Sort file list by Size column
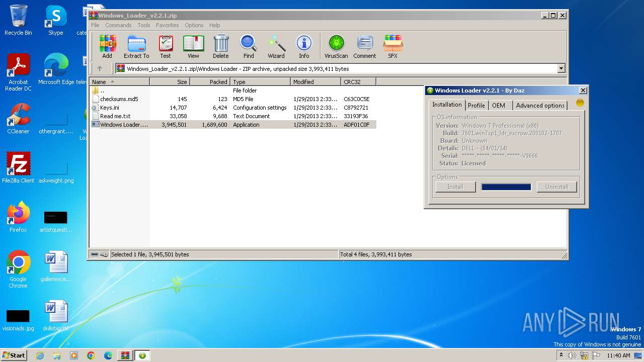Viewport: 644px width, 362px height. pyautogui.click(x=170, y=82)
